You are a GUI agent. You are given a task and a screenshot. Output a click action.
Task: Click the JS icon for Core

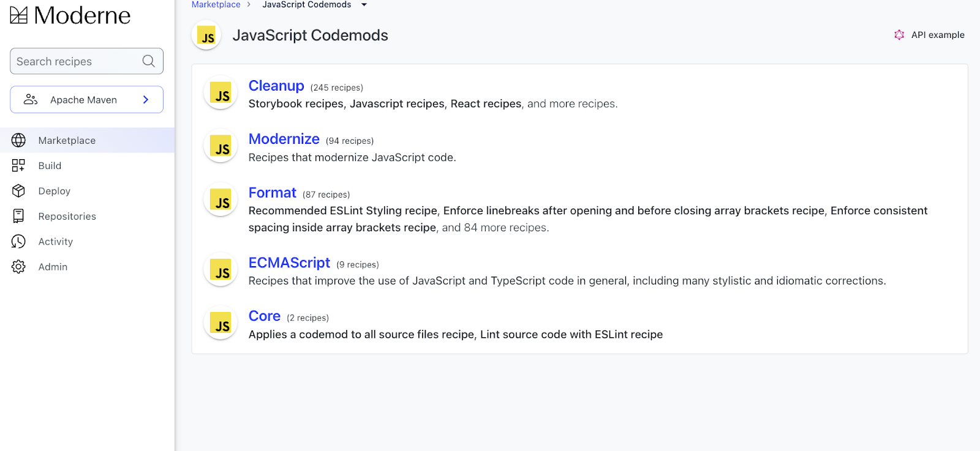[x=221, y=323]
